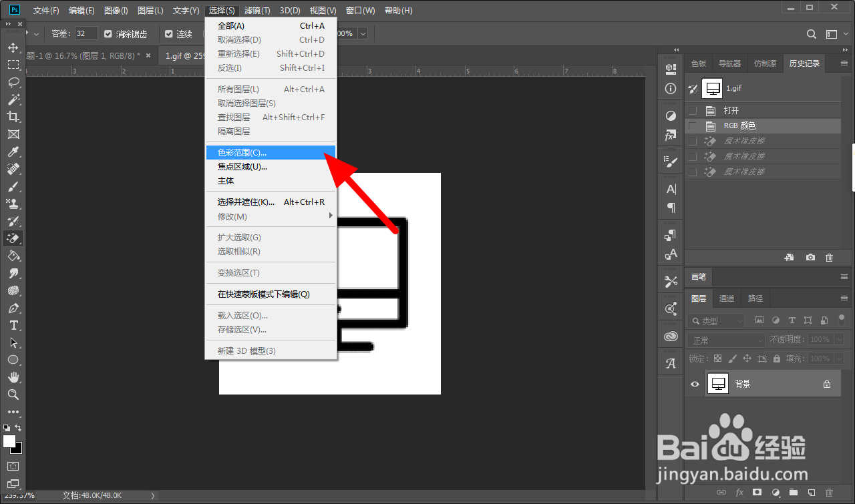Screen dimensions: 855x504
Task: Open the 画笔 panel flyout menu
Action: point(843,276)
